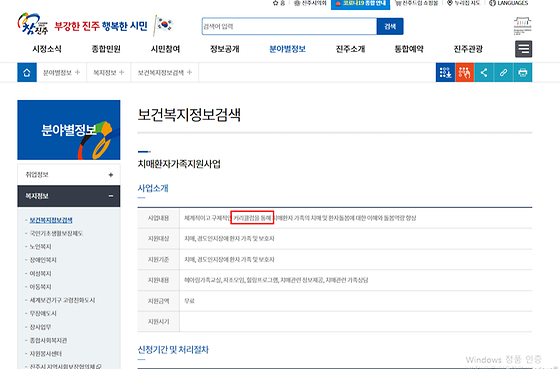Expand the 보건복지정보검색 breadcrumb dropdown

(x=165, y=73)
